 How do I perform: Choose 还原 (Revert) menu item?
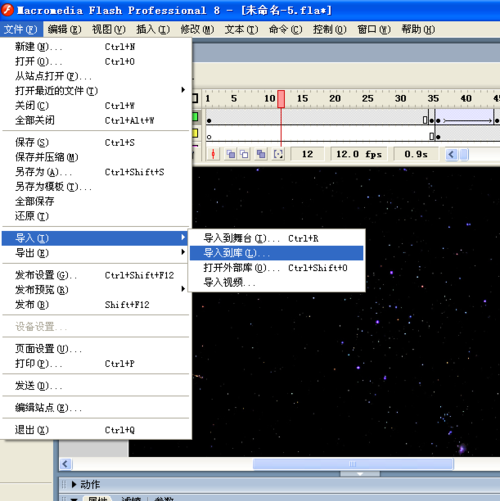point(96,216)
